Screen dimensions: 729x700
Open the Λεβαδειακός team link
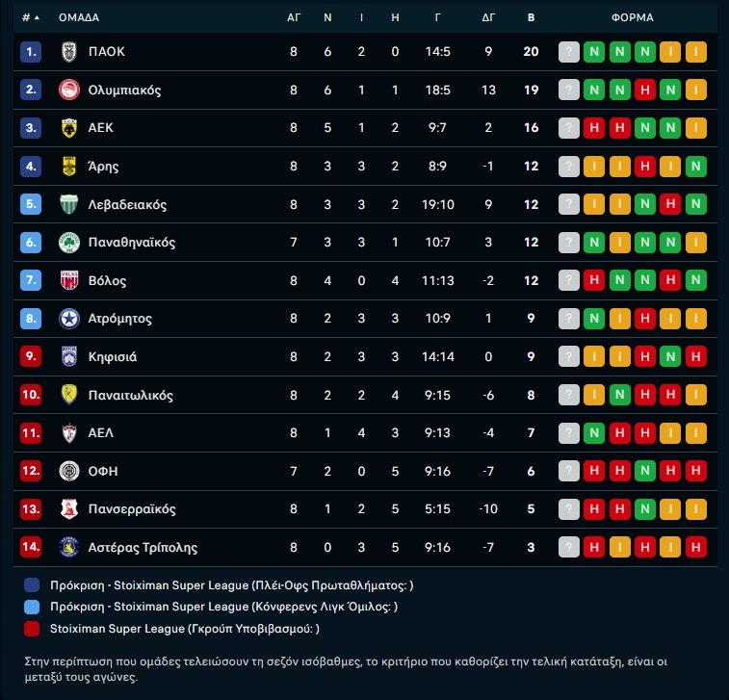pos(127,204)
